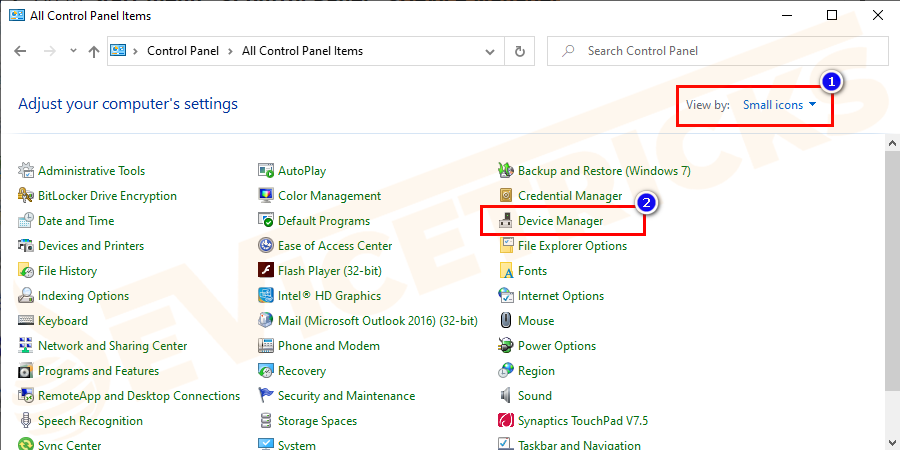900x450 pixels.
Task: Maximize the Control Panel window
Action: pyautogui.click(x=832, y=15)
